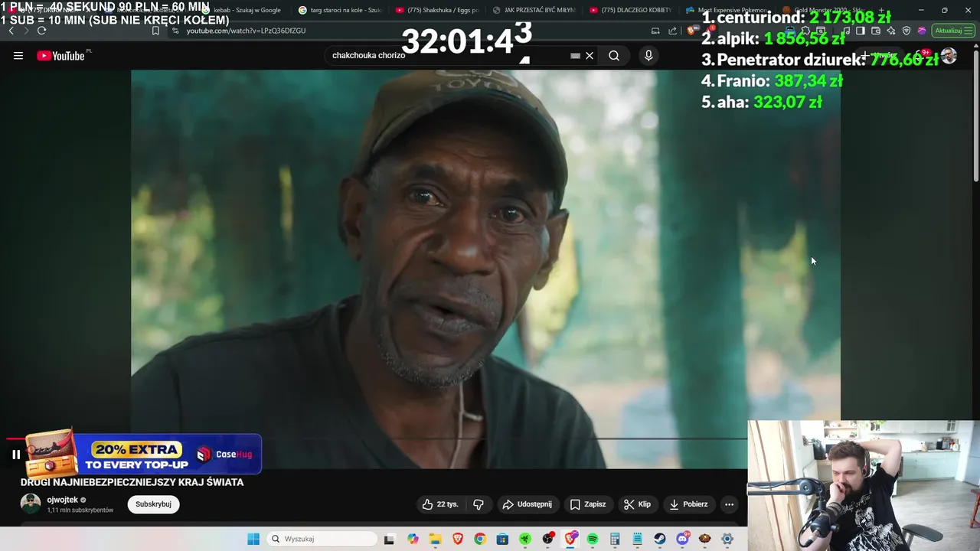
Task: Pause the video playback
Action: (15, 455)
